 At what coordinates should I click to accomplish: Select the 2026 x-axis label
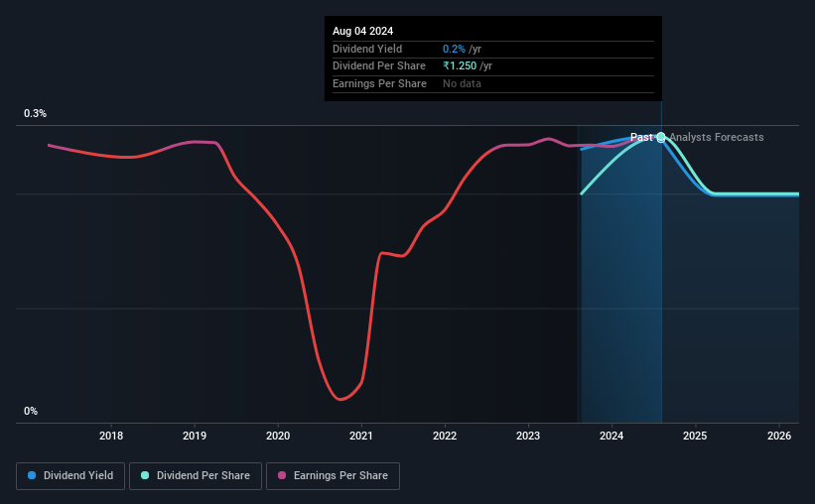coord(779,436)
